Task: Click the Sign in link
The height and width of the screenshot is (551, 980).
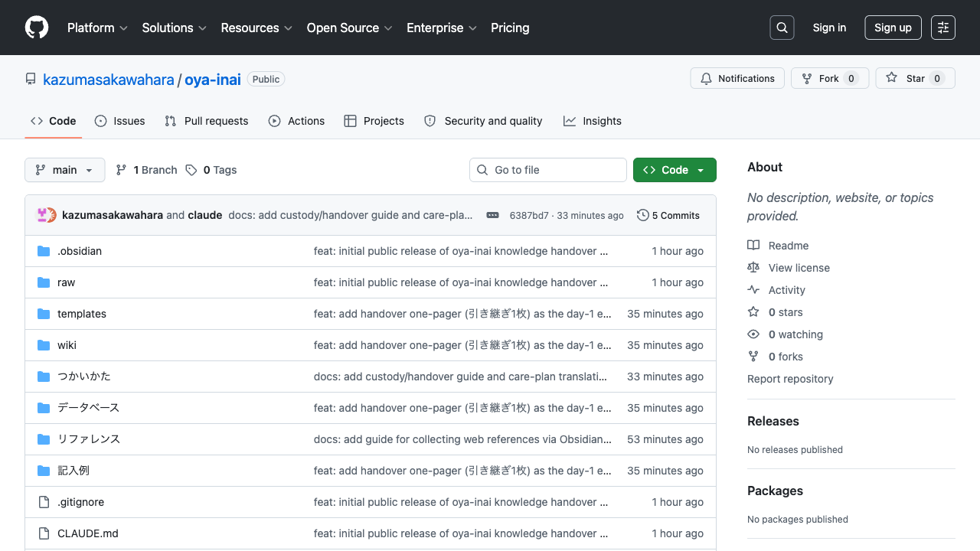Action: pyautogui.click(x=829, y=28)
